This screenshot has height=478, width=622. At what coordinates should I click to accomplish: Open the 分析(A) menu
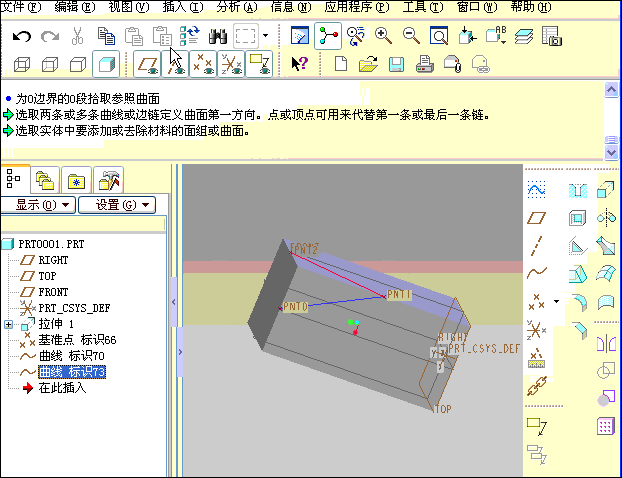[x=236, y=7]
